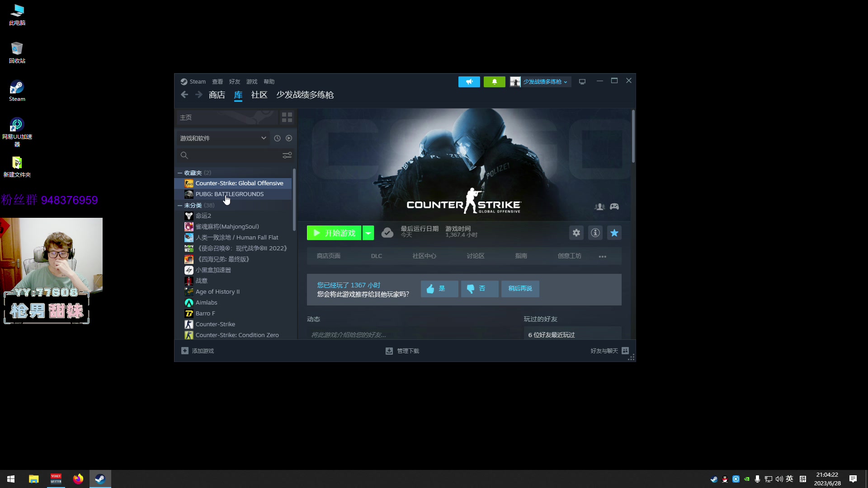
Task: Open the green notifications bell
Action: pyautogui.click(x=495, y=82)
